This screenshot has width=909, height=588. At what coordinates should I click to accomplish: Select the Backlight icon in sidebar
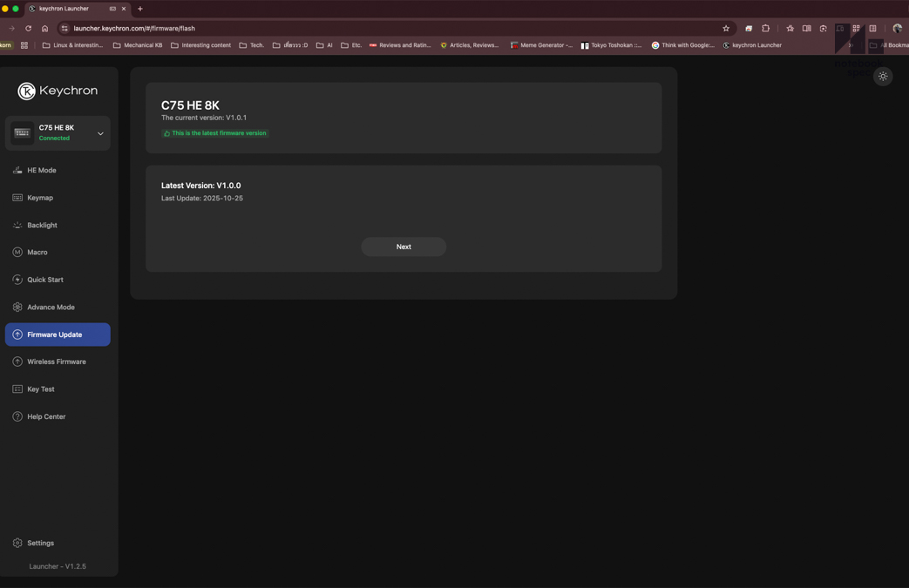pos(17,225)
